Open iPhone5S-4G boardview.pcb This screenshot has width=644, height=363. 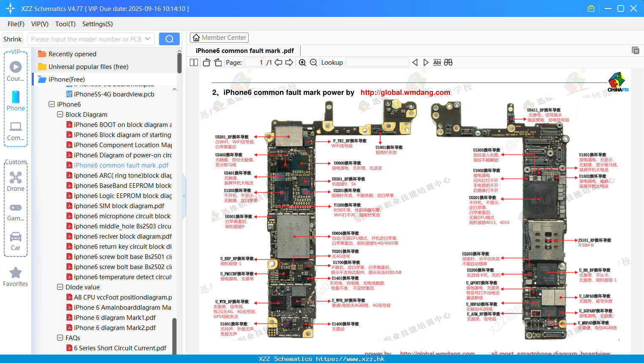[x=110, y=94]
